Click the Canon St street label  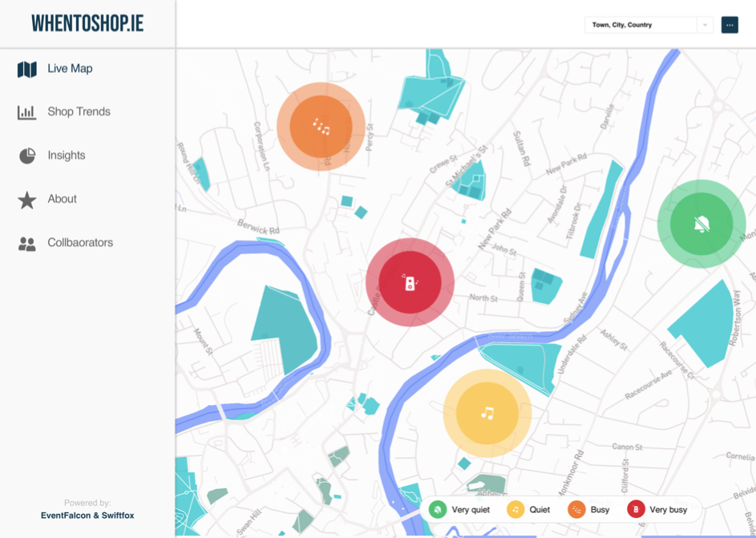[x=627, y=447]
